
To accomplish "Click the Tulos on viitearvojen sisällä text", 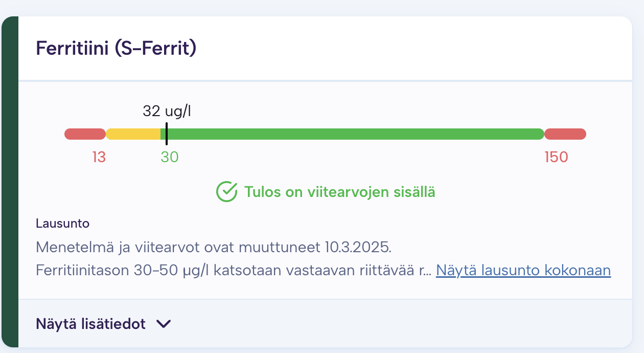I will click(340, 191).
